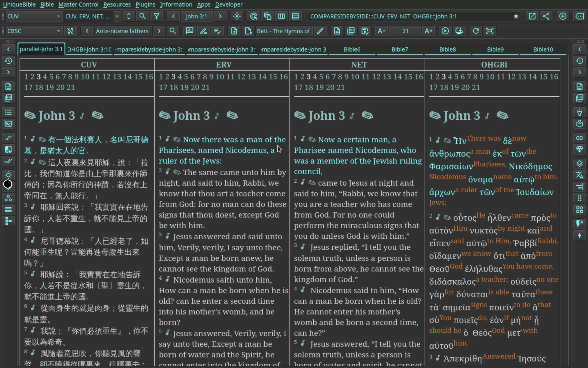Reload content with the circular arrow icon
Viewport: 588px width, 368px height.
476,31
